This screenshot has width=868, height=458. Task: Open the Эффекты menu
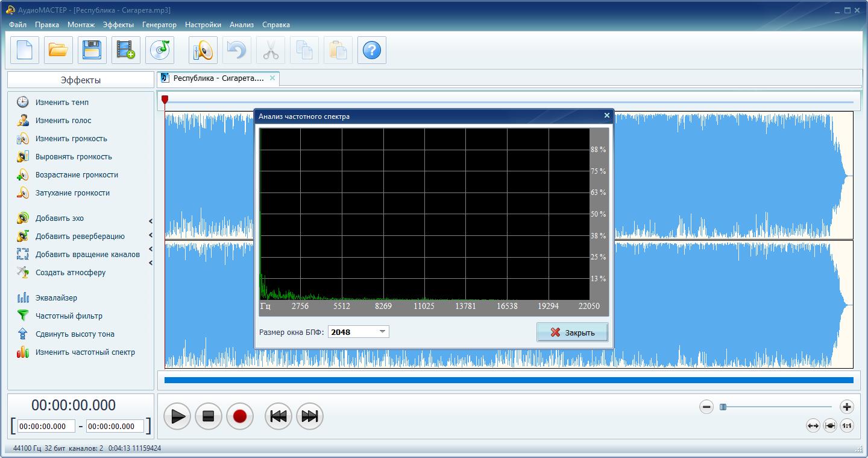click(118, 25)
